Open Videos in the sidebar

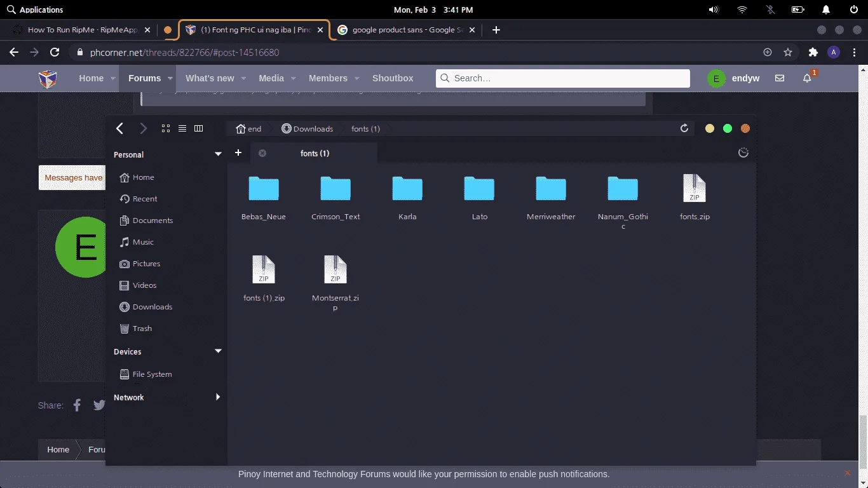coord(138,285)
